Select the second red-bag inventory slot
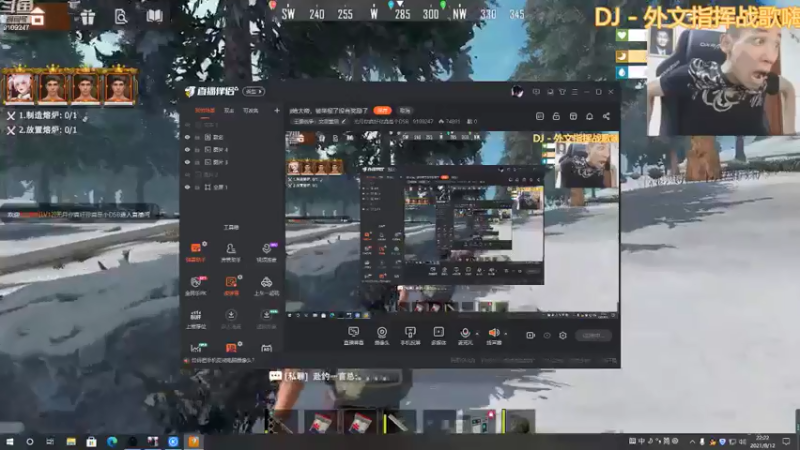800x450 pixels. click(360, 422)
